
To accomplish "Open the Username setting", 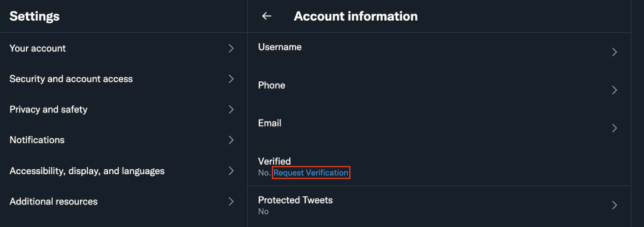I will (x=439, y=52).
